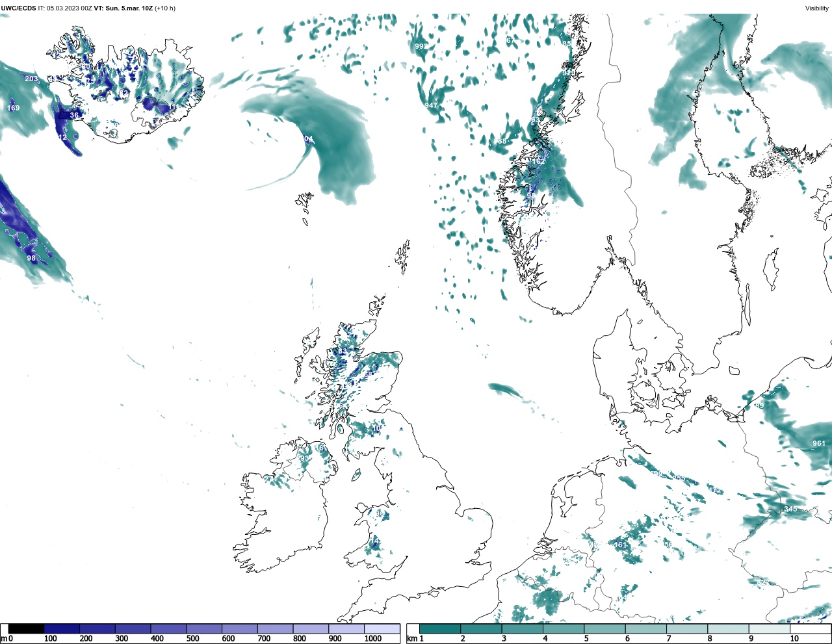Click the '345' value label on map
This screenshot has height=644, width=832.
pos(790,509)
